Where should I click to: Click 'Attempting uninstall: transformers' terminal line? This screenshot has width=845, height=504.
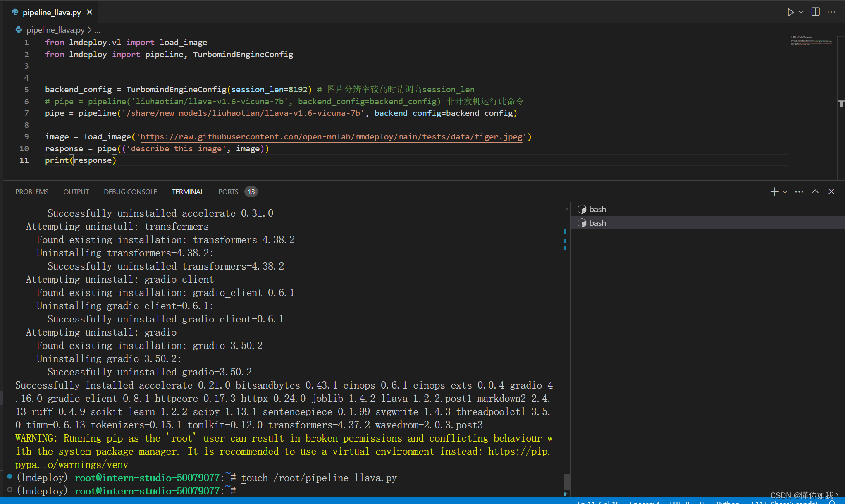click(x=117, y=227)
